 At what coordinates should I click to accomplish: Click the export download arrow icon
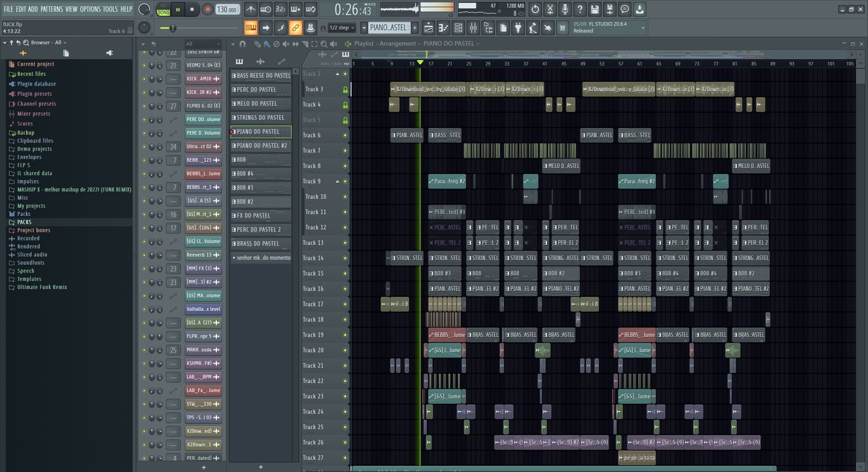[x=639, y=9]
